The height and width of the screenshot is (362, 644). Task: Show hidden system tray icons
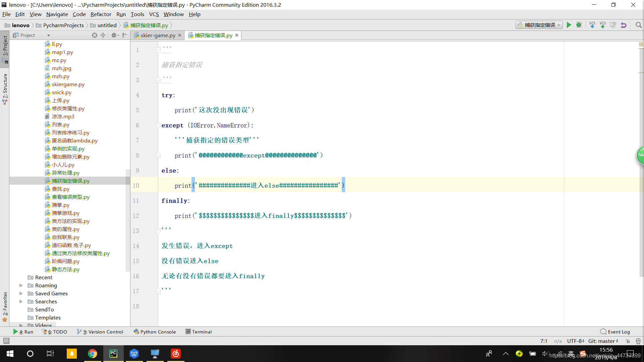506,354
